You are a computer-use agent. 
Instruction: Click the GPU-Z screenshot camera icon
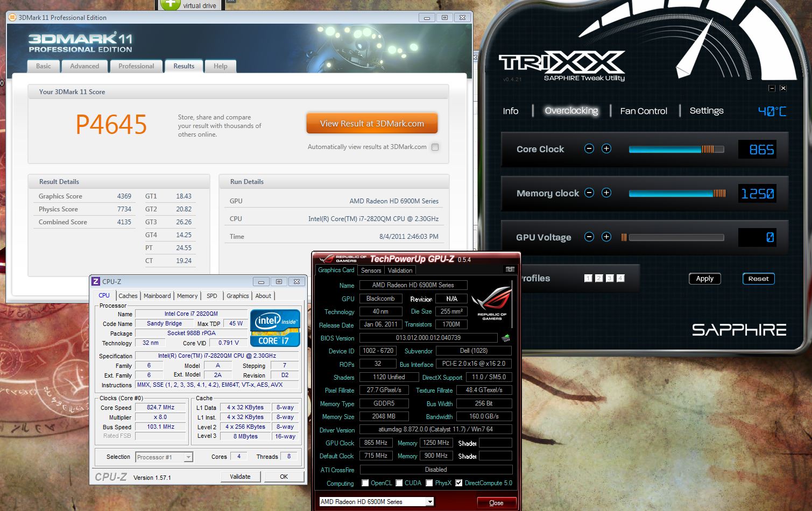click(x=510, y=269)
